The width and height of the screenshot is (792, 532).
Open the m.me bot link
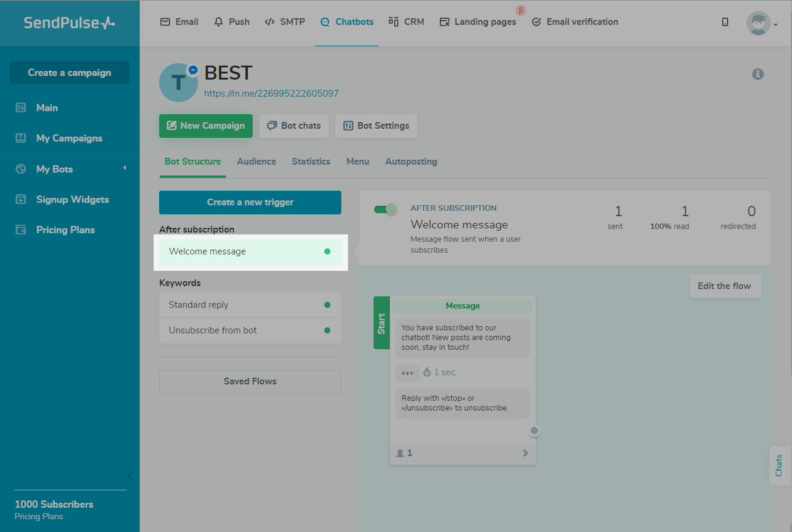271,94
